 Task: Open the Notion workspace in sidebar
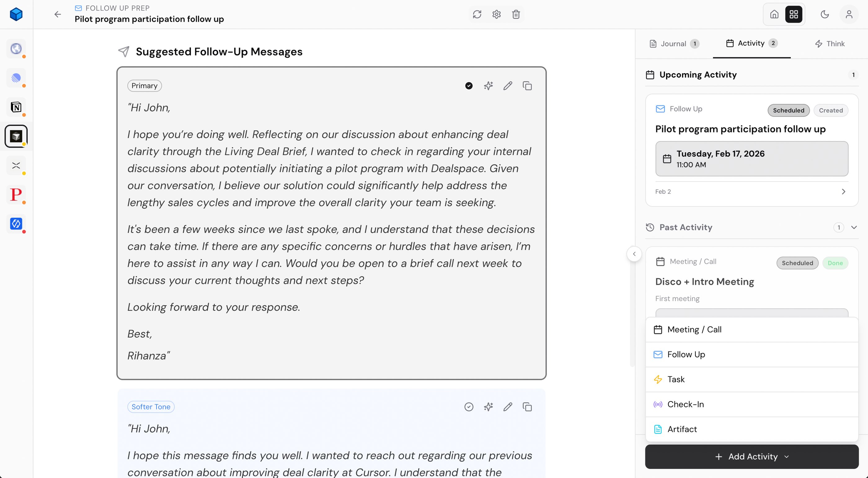tap(16, 107)
